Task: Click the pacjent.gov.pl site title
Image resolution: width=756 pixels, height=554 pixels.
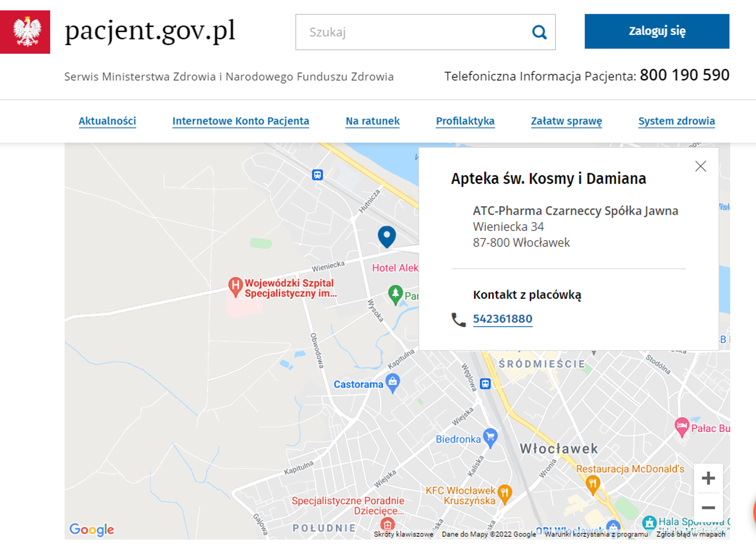Action: (150, 31)
